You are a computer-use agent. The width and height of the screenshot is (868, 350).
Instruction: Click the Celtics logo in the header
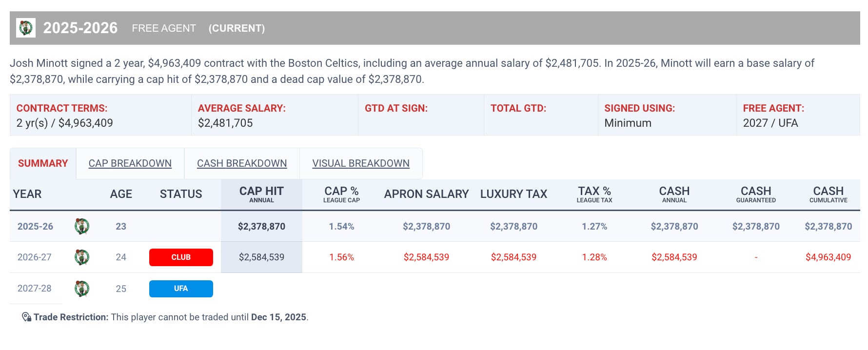pyautogui.click(x=25, y=28)
